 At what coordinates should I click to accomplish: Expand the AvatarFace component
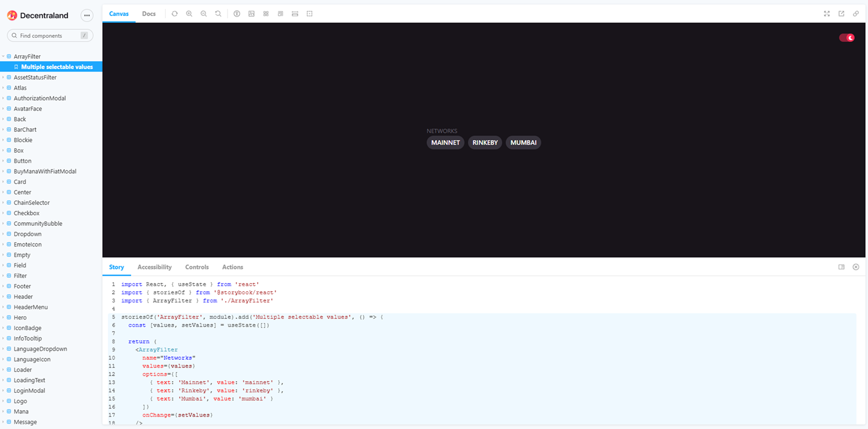28,109
